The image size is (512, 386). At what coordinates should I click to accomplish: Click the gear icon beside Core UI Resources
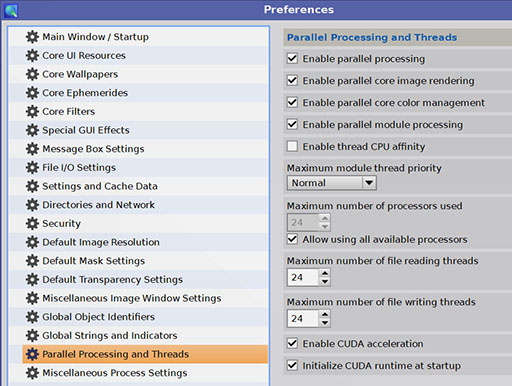point(32,55)
